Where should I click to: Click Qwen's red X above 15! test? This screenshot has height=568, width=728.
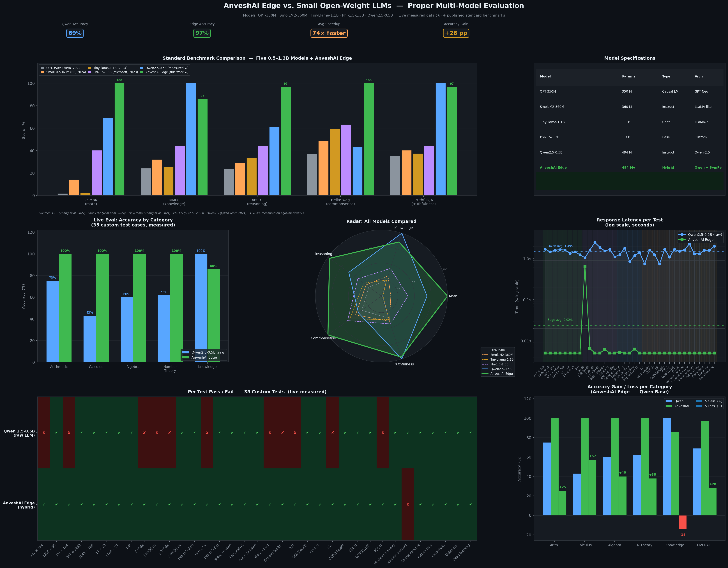click(332, 433)
